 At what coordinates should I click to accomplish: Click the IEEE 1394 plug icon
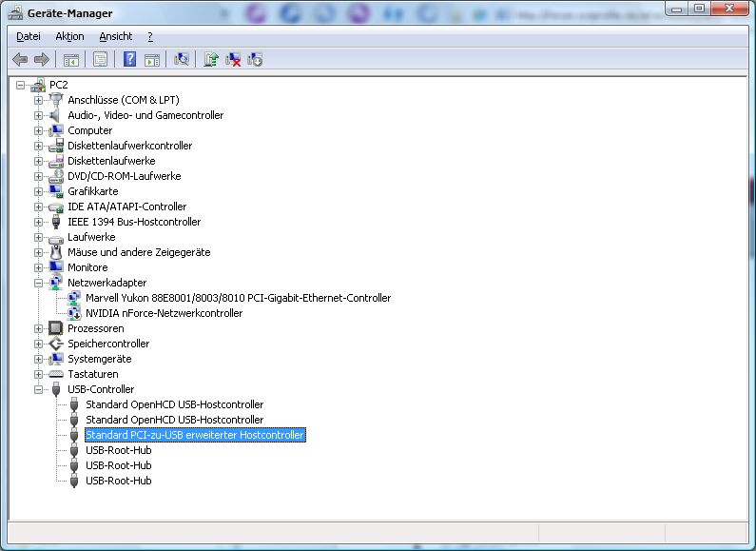[x=56, y=222]
